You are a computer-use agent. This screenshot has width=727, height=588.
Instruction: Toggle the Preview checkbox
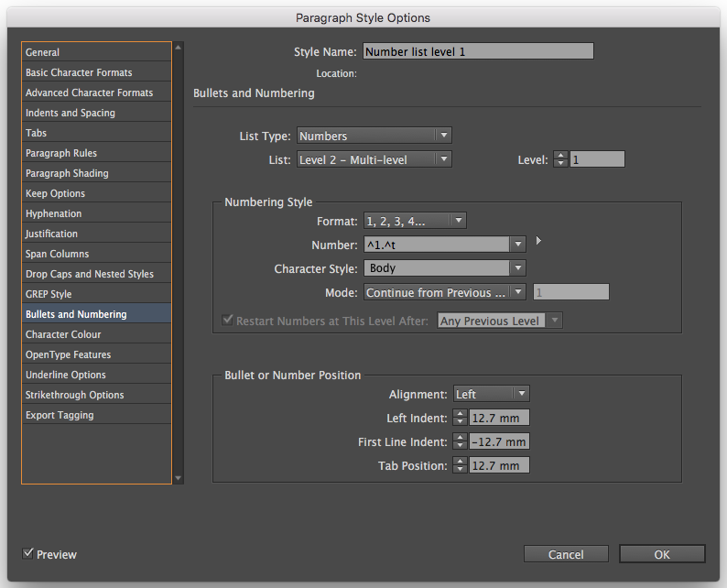[28, 553]
